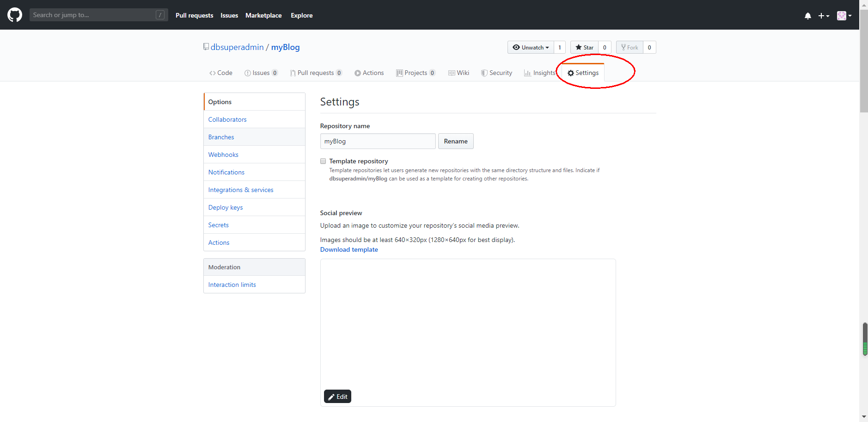Open Integrations & services in the sidebar
This screenshot has width=868, height=422.
[254, 190]
